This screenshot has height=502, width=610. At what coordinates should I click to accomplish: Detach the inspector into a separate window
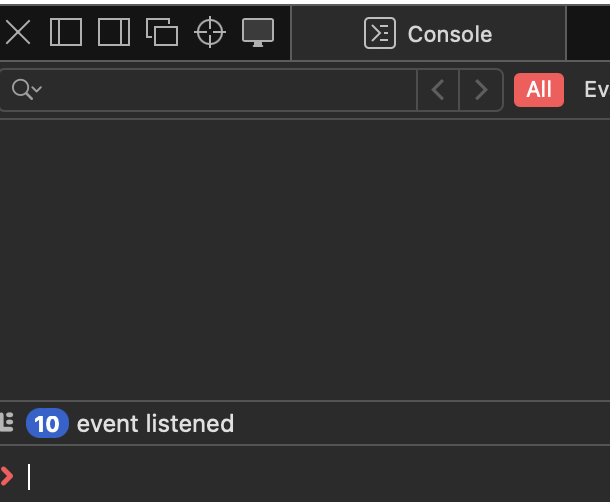[162, 33]
